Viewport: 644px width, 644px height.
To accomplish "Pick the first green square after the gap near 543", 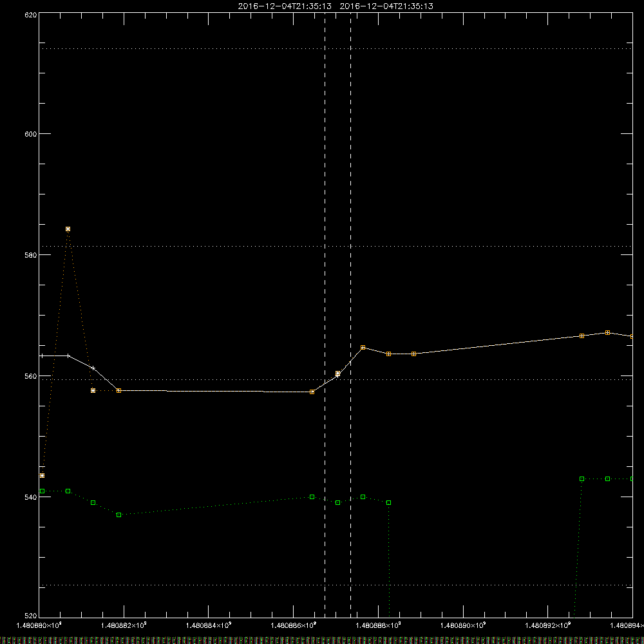I will point(582,479).
